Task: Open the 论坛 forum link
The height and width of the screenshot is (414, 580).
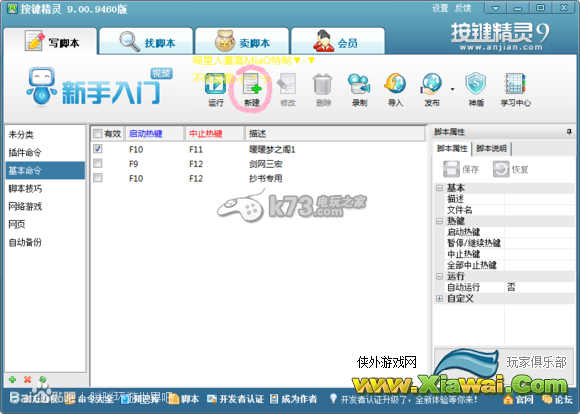Action: (557, 400)
